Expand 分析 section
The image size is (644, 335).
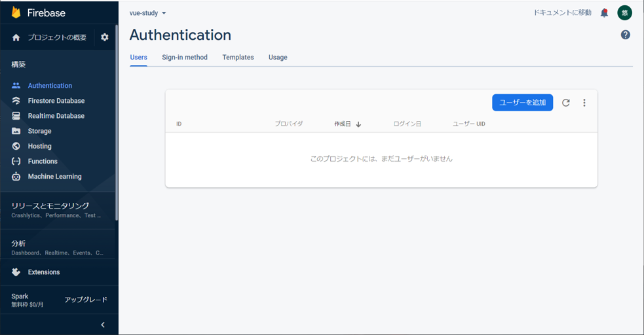click(x=58, y=248)
